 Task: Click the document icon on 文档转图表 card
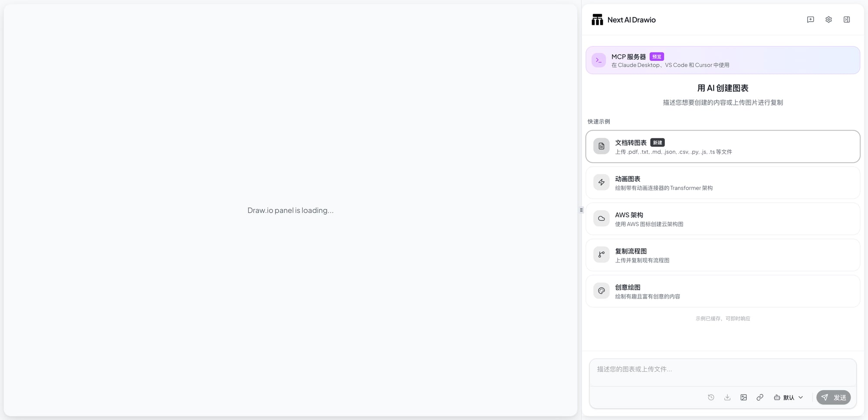(x=601, y=146)
